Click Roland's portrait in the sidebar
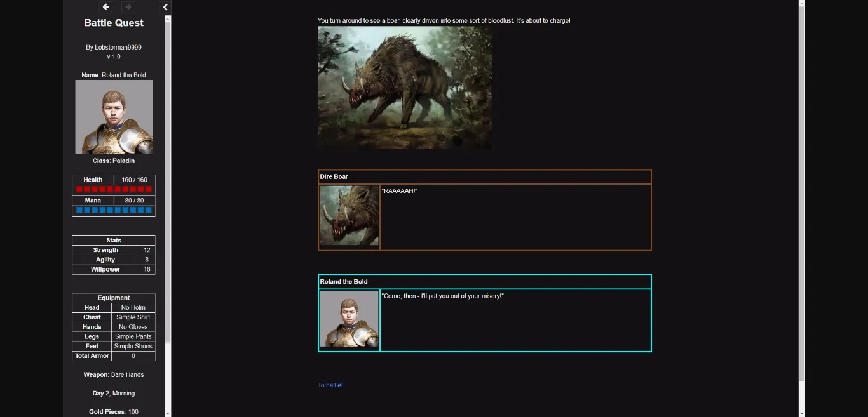The image size is (868, 417). click(x=114, y=117)
